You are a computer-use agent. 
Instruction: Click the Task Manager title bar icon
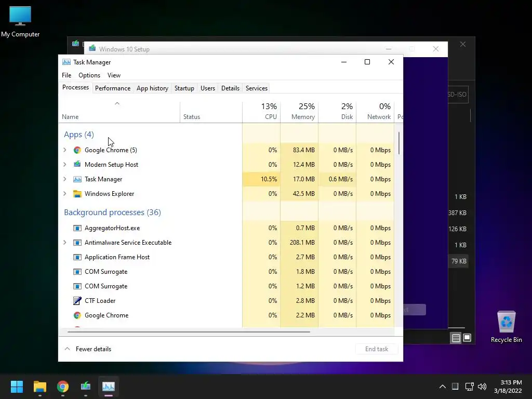click(66, 62)
